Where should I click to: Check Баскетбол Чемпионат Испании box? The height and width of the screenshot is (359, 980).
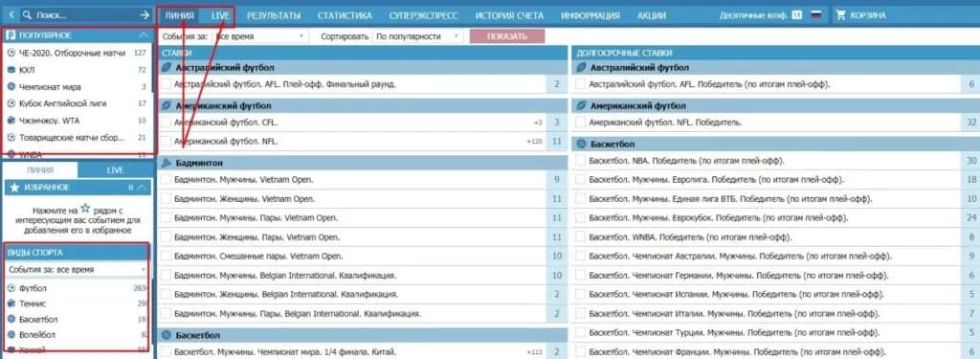coord(581,295)
